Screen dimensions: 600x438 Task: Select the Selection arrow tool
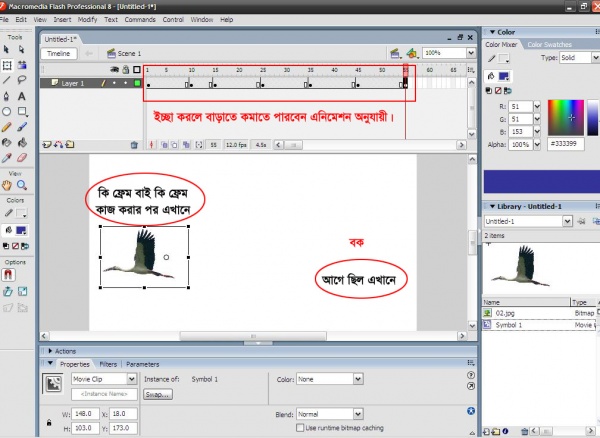[7, 49]
